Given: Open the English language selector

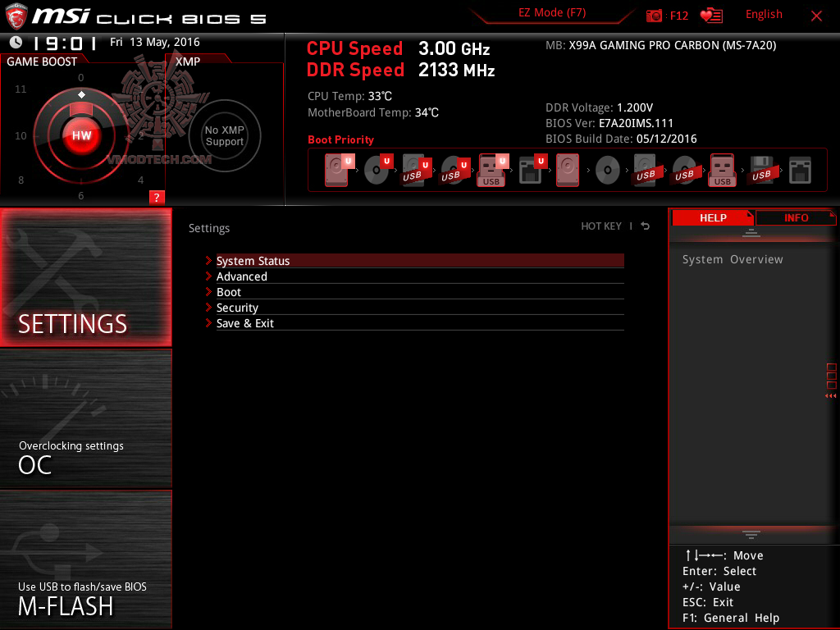Looking at the screenshot, I should [764, 15].
